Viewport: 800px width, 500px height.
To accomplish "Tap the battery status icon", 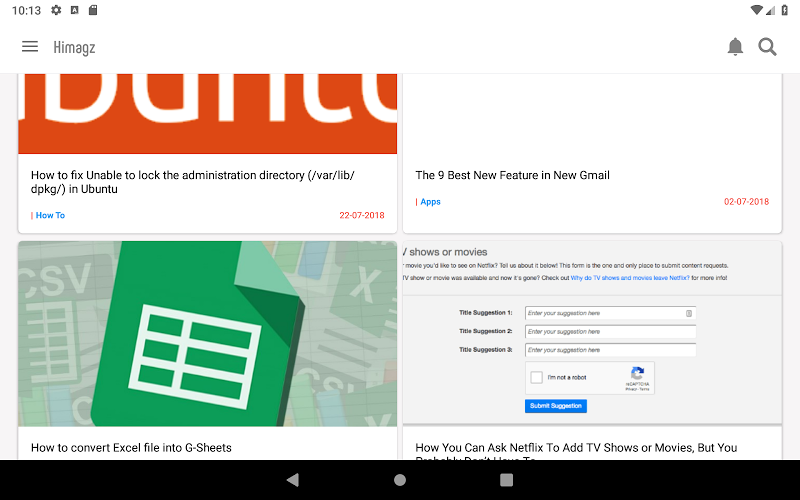I will tap(785, 10).
